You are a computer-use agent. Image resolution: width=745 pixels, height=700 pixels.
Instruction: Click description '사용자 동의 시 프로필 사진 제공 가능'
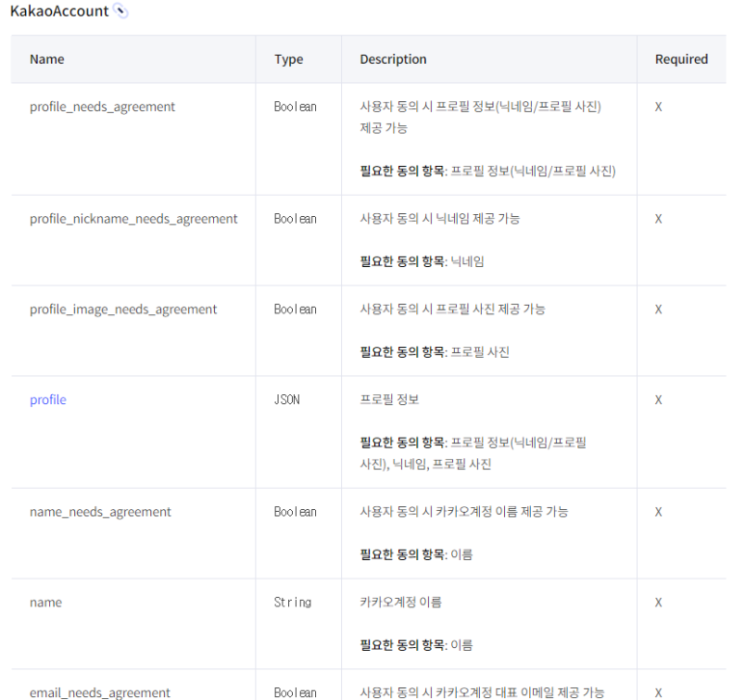(452, 309)
